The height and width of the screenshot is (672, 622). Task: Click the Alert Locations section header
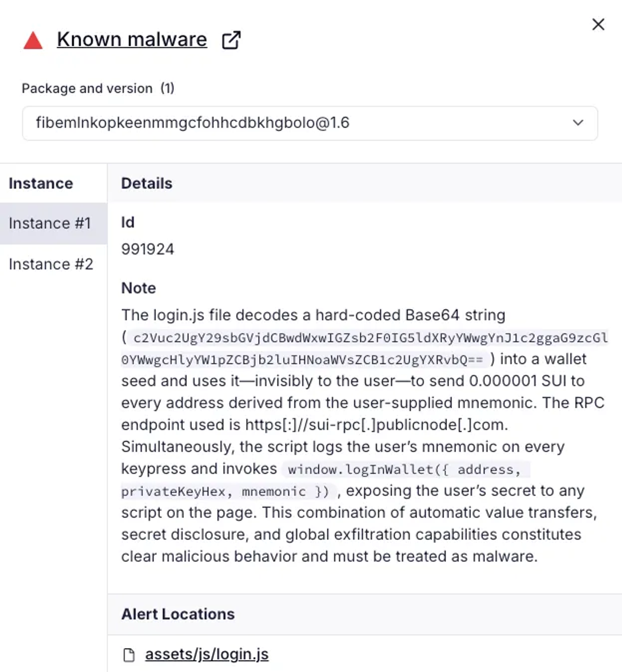point(178,614)
